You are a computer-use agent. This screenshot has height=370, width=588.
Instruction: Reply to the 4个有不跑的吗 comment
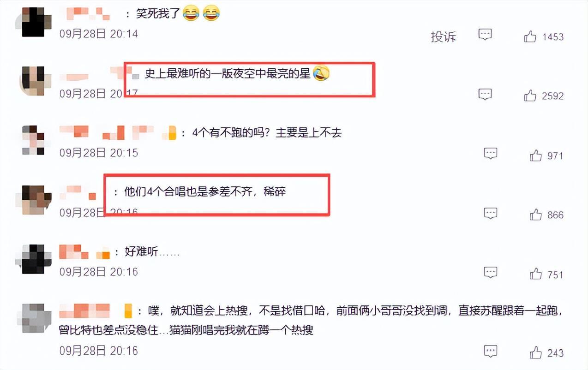pos(490,154)
